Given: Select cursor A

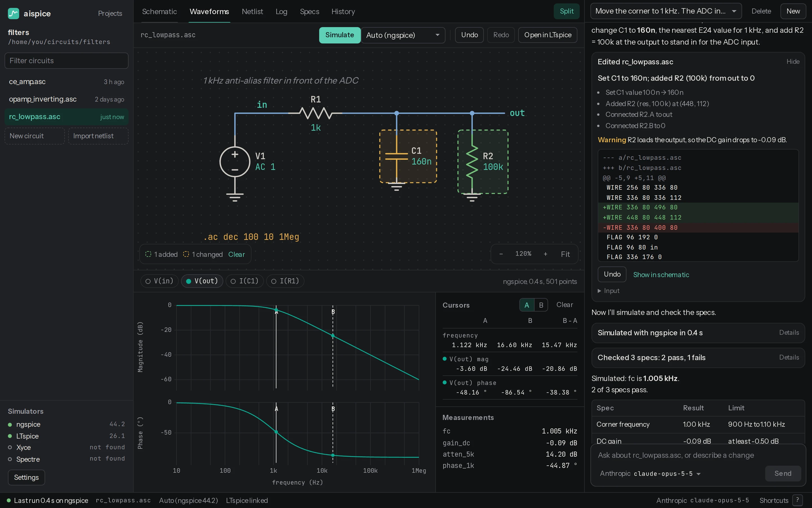Looking at the screenshot, I should (527, 305).
